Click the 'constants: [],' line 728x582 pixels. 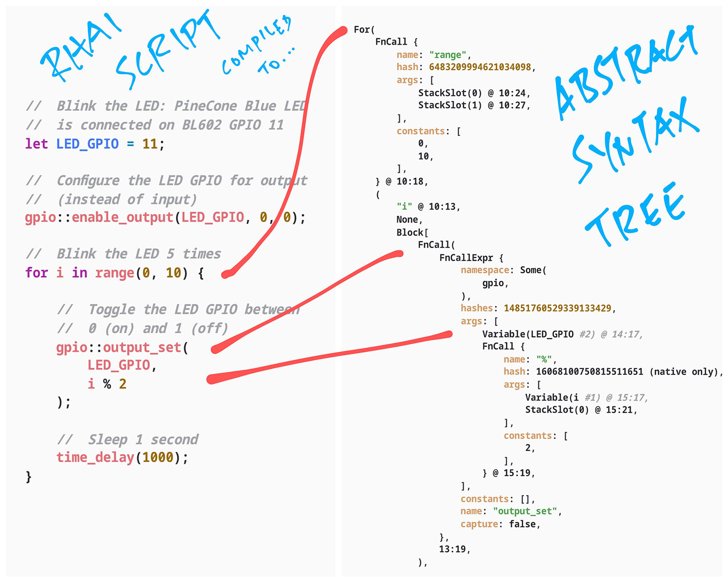coord(498,499)
